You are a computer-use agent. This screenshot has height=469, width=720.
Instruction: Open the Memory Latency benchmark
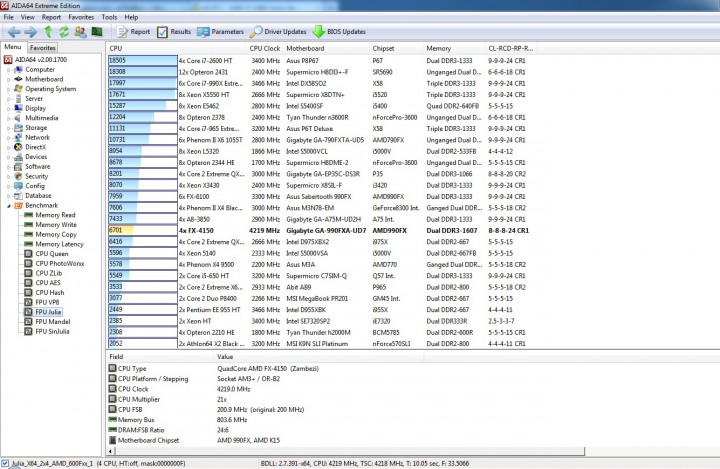(54, 244)
